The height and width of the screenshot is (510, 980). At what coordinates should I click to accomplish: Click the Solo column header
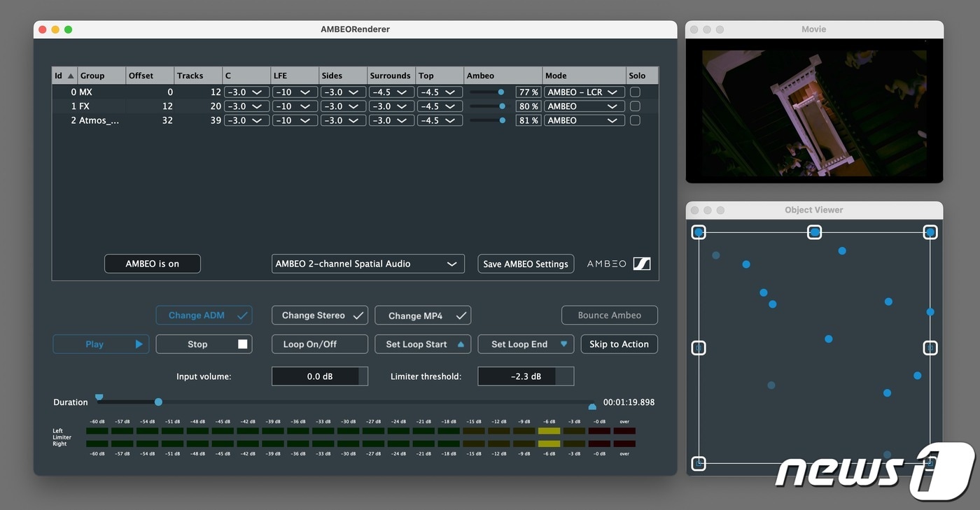pyautogui.click(x=642, y=76)
